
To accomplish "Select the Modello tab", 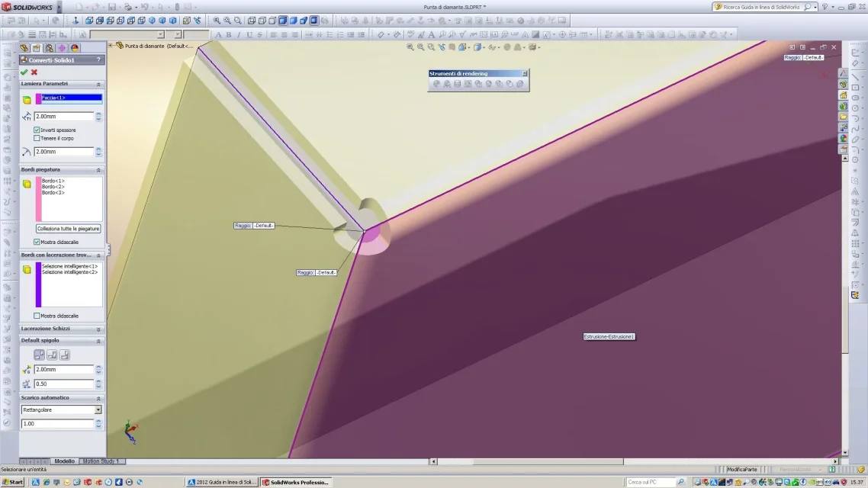I will [64, 461].
